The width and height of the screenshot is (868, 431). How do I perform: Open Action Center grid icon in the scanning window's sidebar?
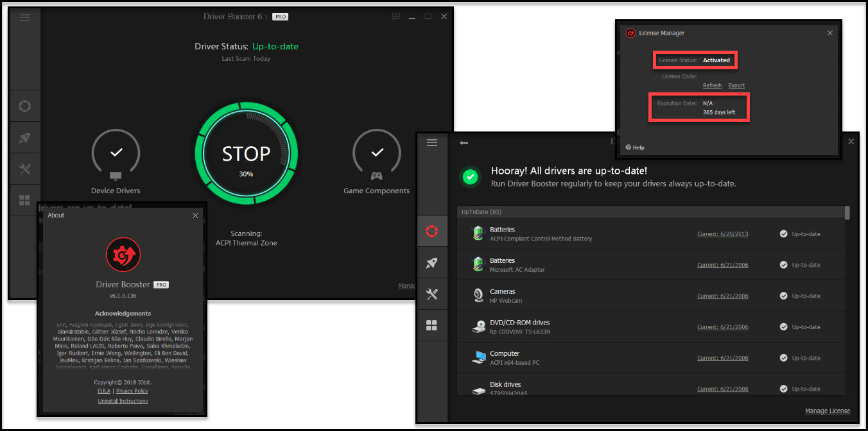click(x=25, y=200)
